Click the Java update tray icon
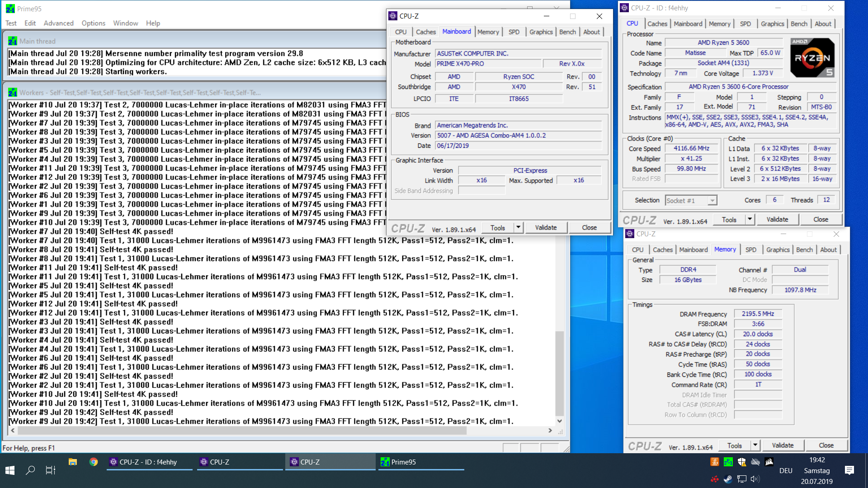Screen dimensions: 868x488 [715, 462]
